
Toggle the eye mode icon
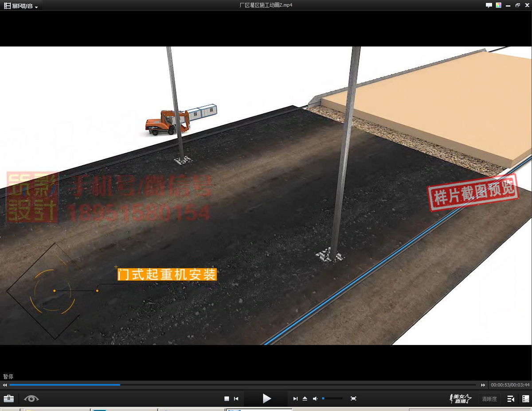31,399
